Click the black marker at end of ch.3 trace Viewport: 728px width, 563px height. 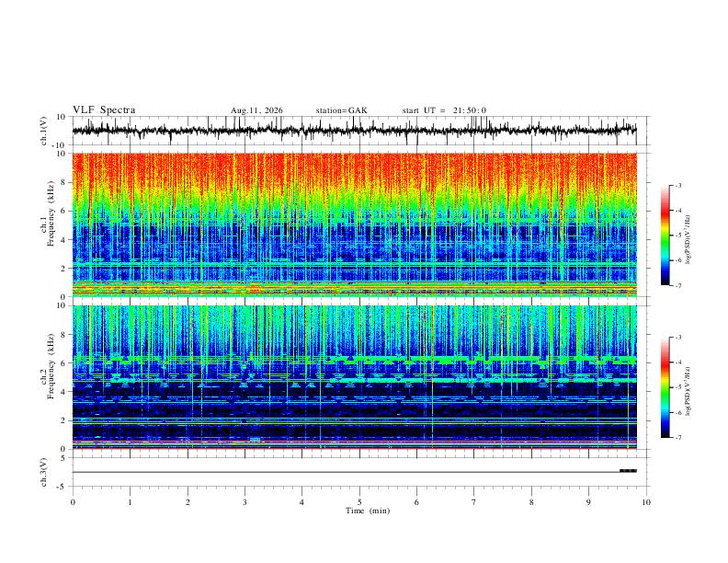(628, 471)
